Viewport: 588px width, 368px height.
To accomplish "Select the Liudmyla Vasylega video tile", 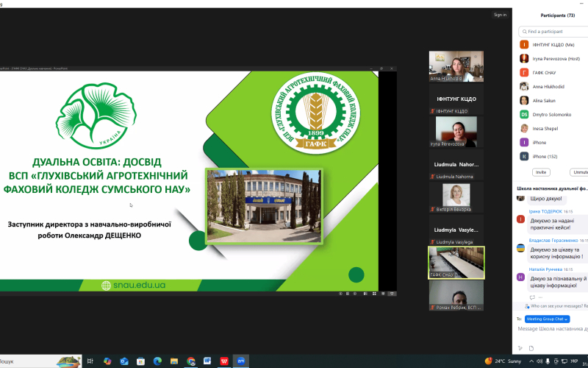I will click(x=456, y=230).
